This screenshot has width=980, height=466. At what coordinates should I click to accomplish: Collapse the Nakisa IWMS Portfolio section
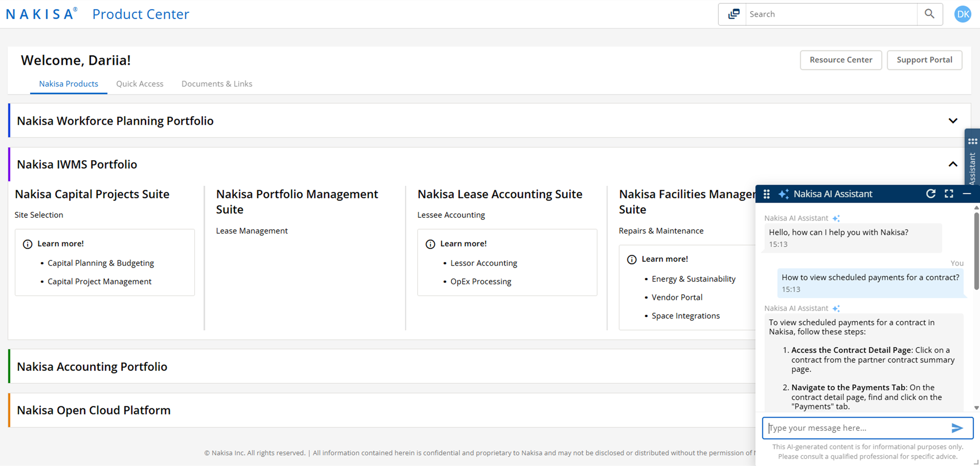coord(953,164)
